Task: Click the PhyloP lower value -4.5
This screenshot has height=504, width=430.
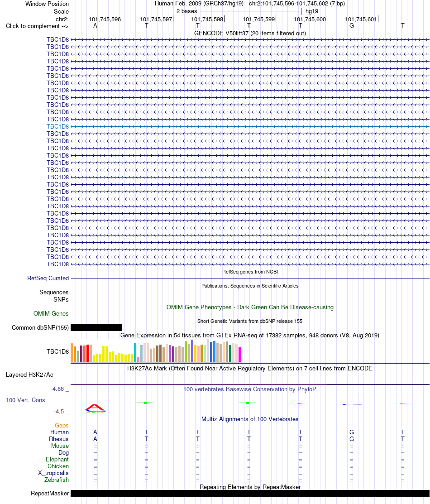Action: 59,412
